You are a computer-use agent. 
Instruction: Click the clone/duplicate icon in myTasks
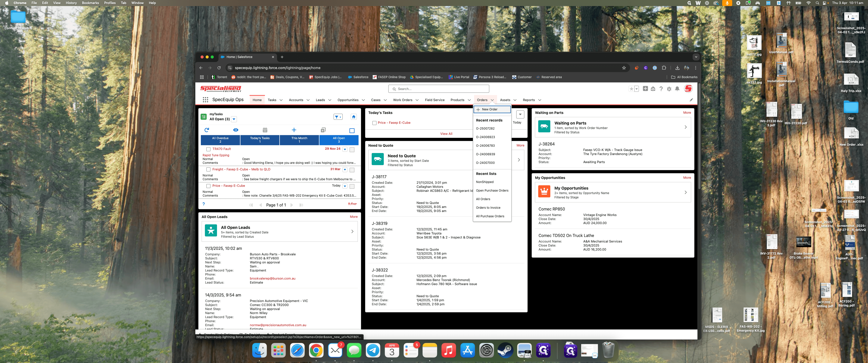pyautogui.click(x=323, y=130)
